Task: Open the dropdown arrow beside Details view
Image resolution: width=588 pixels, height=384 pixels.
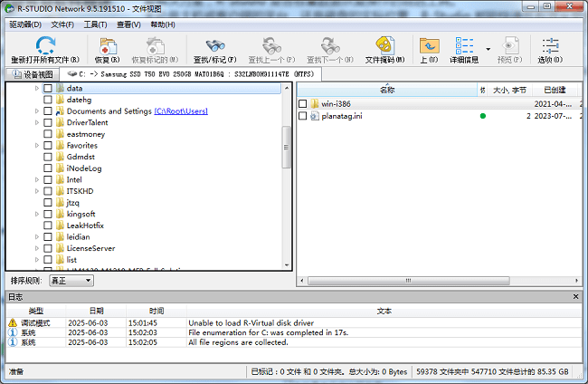Action: [x=488, y=49]
